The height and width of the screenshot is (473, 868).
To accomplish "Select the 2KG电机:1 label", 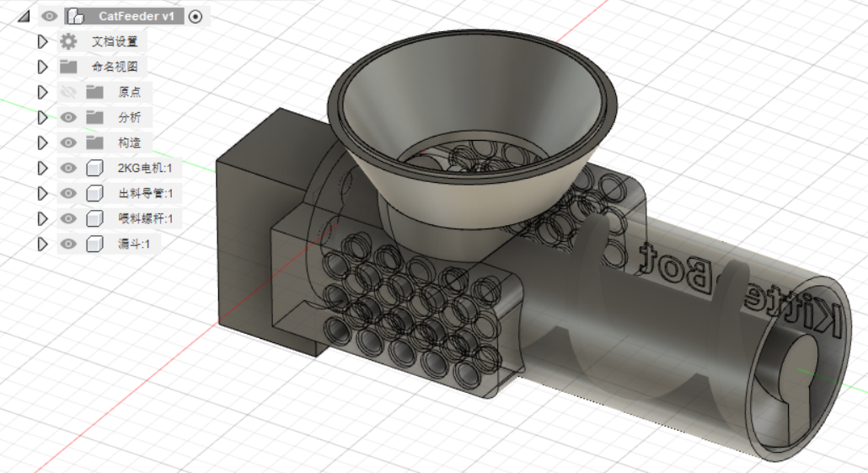I will [145, 168].
